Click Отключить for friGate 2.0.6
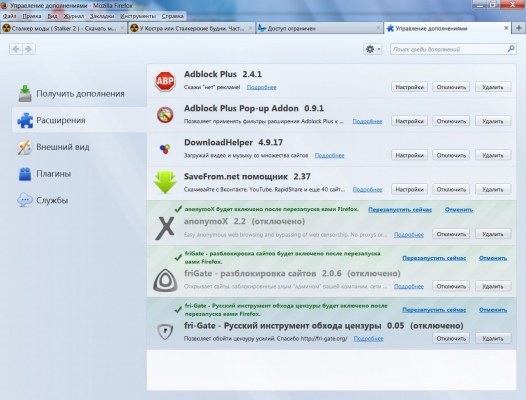The height and width of the screenshot is (400, 526). tap(451, 286)
